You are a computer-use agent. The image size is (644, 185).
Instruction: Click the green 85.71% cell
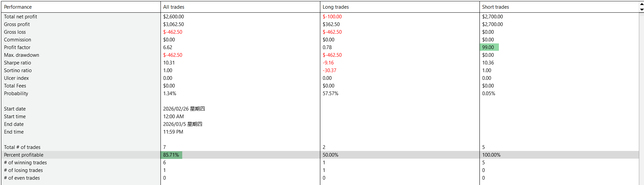coord(171,155)
